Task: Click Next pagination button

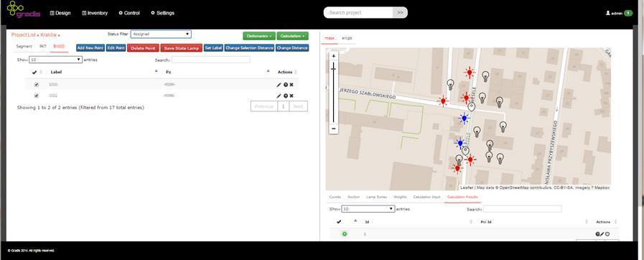Action: 298,106
